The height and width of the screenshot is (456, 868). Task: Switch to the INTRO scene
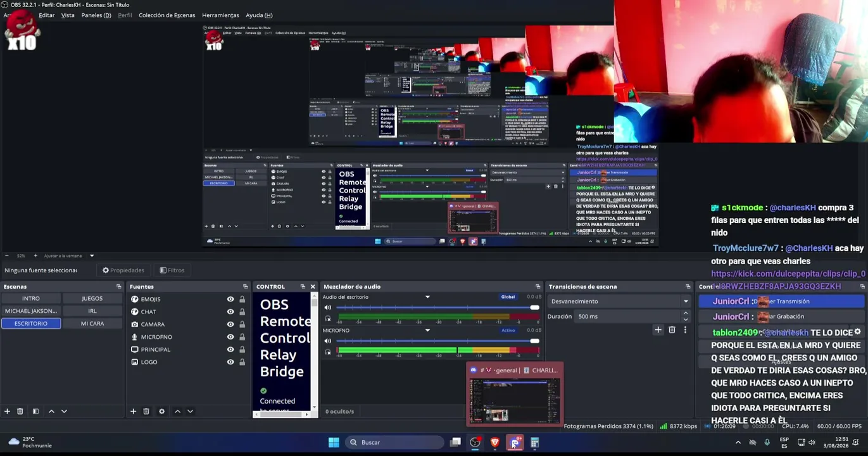(31, 298)
